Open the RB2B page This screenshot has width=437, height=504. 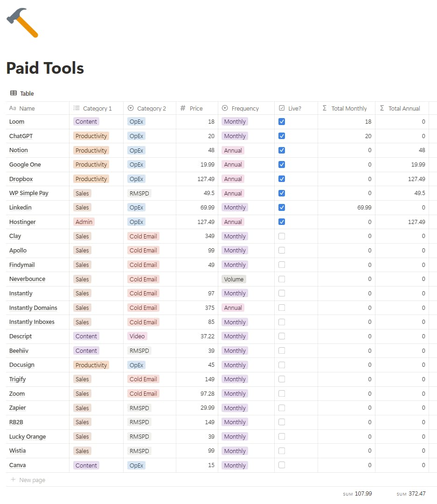click(16, 422)
